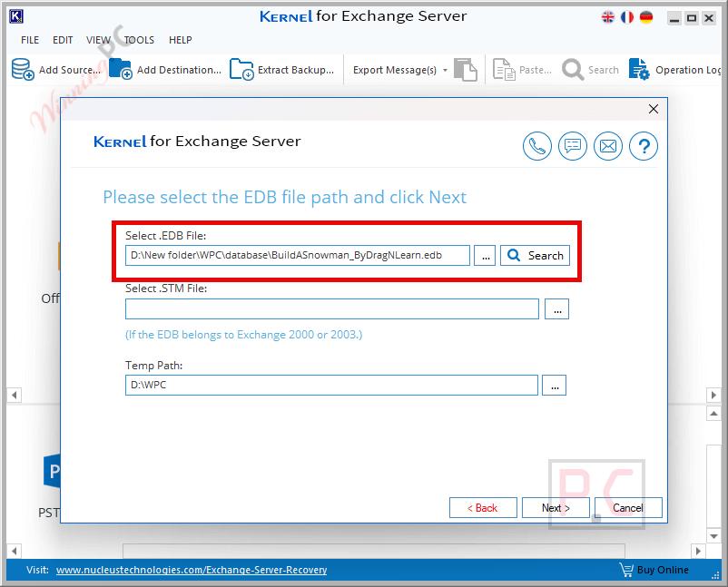Viewport: 728px width, 587px height.
Task: Click the bottom scrollbar left arrow
Action: pos(15,551)
